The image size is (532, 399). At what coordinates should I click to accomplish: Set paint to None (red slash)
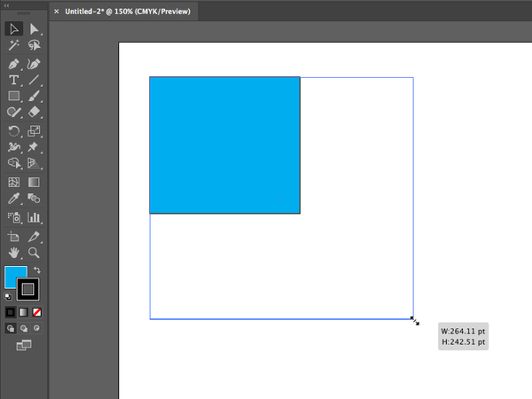[x=36, y=312]
